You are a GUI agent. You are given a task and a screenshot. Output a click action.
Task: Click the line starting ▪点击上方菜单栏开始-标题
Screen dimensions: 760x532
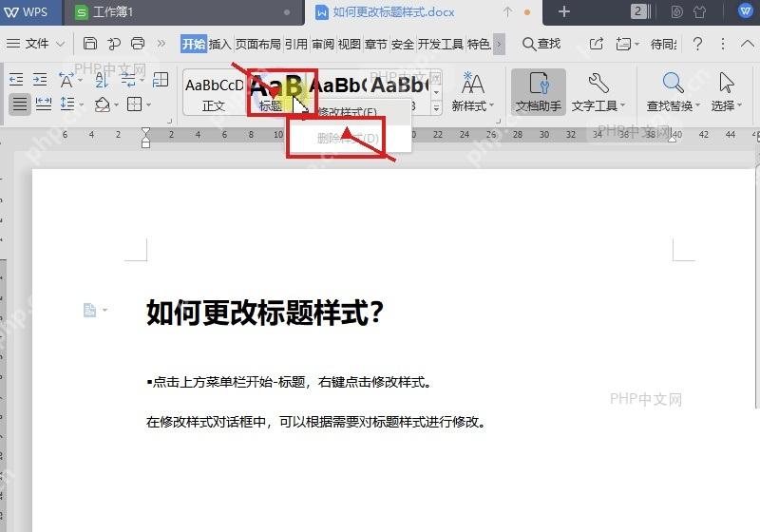[289, 382]
